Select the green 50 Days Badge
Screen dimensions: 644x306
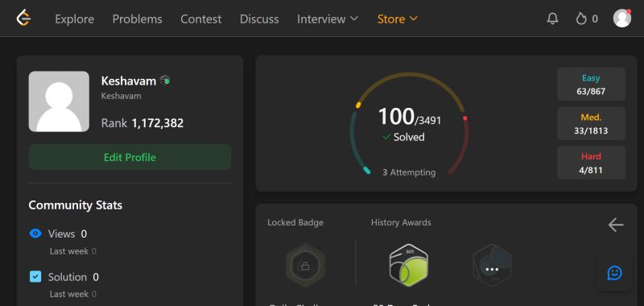click(409, 266)
